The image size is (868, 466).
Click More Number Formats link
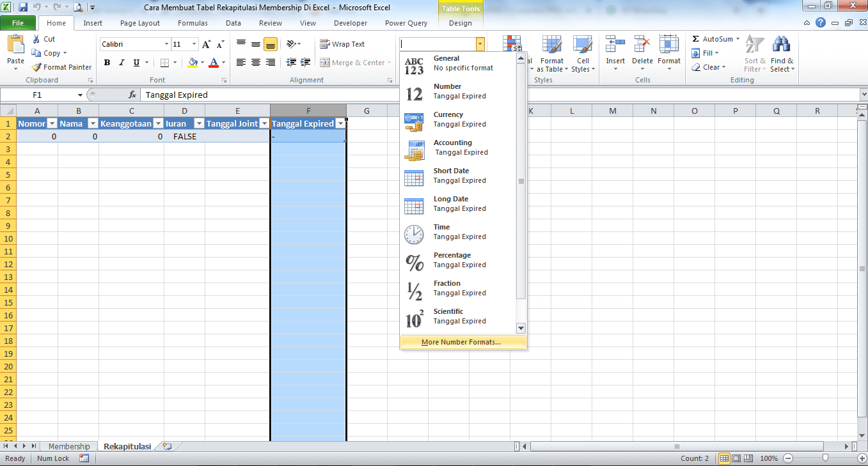click(462, 342)
